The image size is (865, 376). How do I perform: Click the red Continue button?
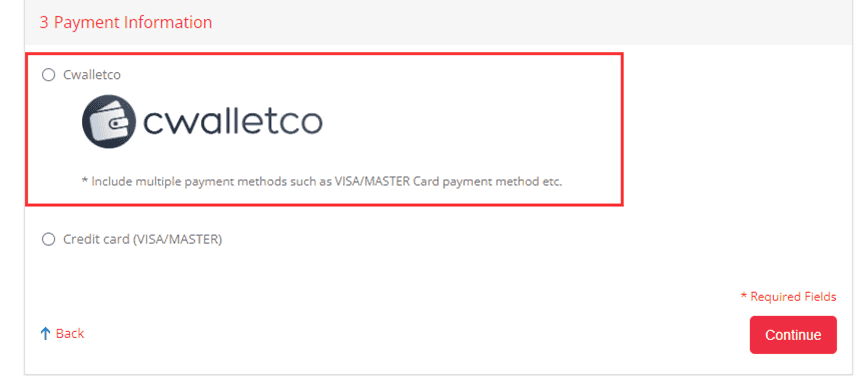793,335
